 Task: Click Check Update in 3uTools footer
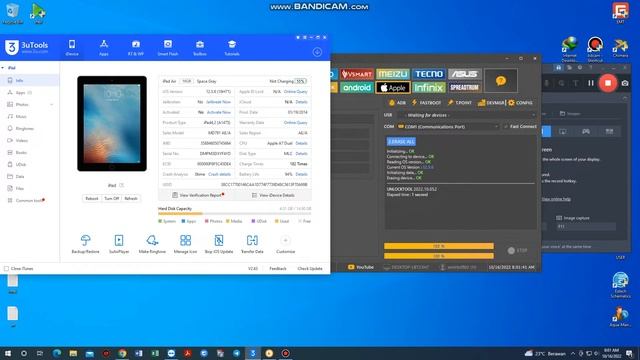pyautogui.click(x=310, y=269)
